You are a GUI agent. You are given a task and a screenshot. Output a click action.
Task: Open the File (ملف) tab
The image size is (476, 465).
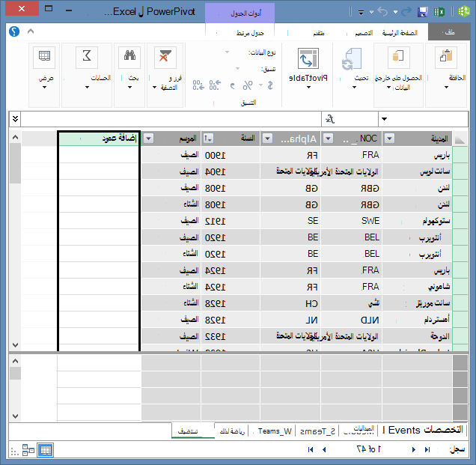coord(449,32)
